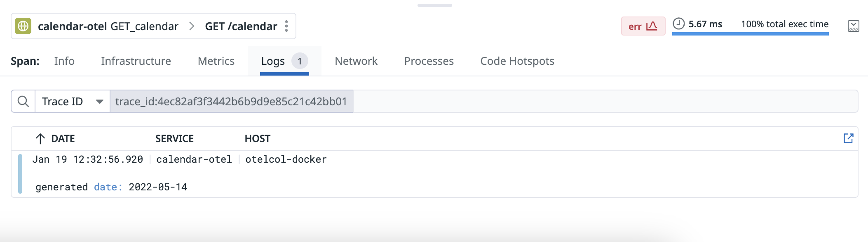
Task: Click the clock duration icon
Action: pyautogui.click(x=678, y=24)
